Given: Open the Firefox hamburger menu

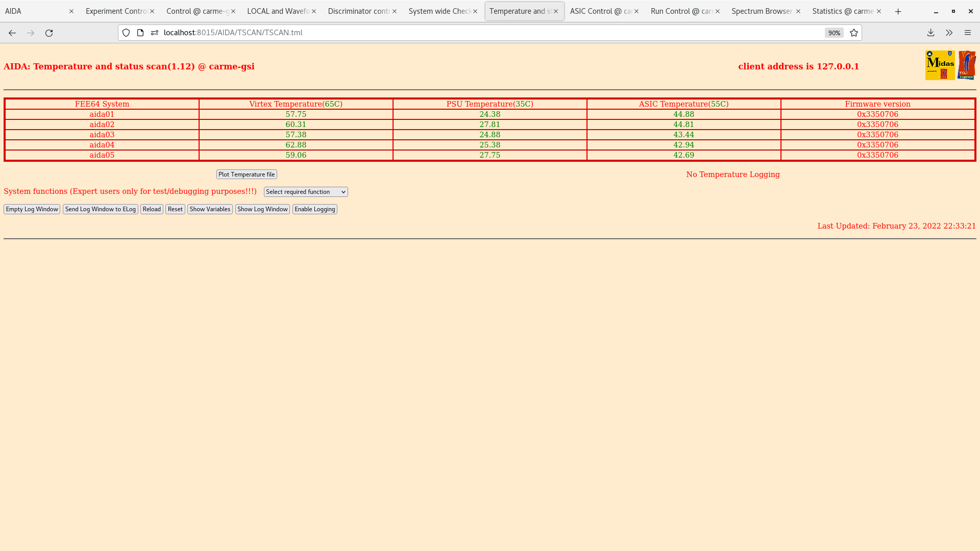Looking at the screenshot, I should pyautogui.click(x=968, y=33).
